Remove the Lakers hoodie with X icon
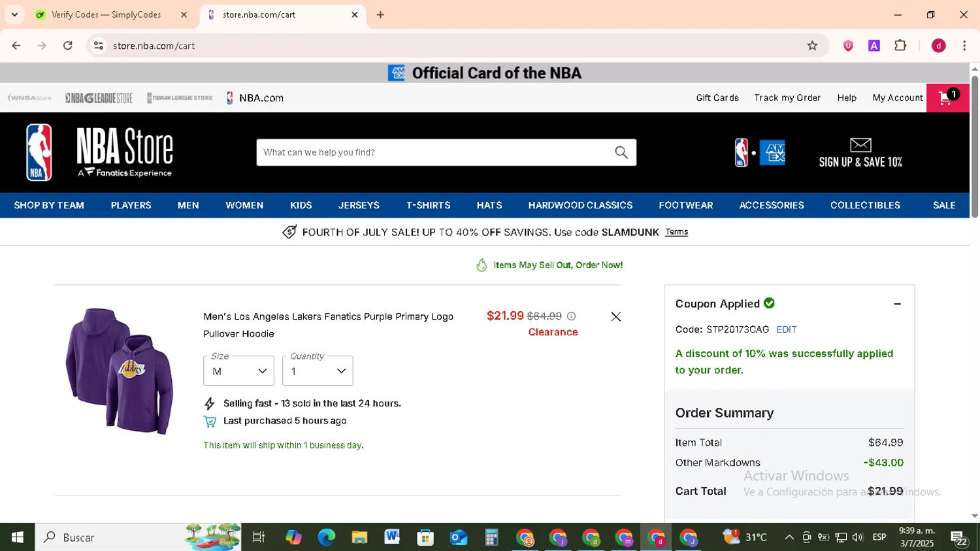Viewport: 980px width, 551px height. [x=616, y=316]
